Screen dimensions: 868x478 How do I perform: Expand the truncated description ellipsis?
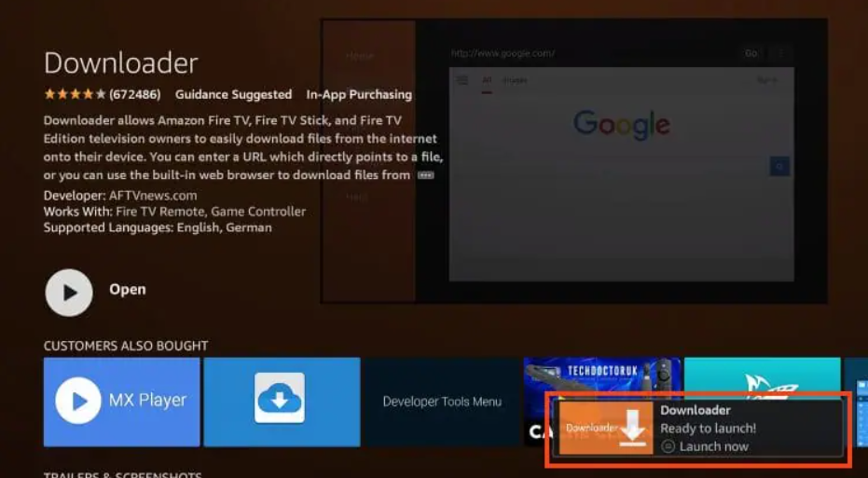(x=425, y=175)
